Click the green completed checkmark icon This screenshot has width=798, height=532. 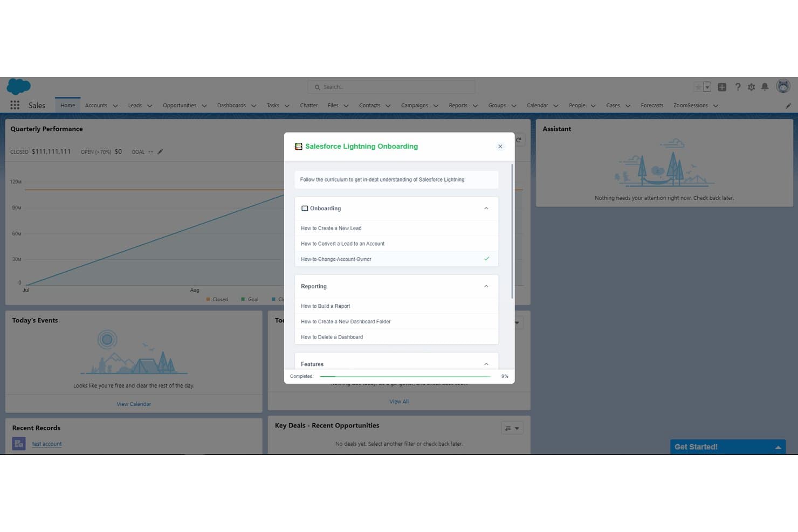tap(486, 259)
